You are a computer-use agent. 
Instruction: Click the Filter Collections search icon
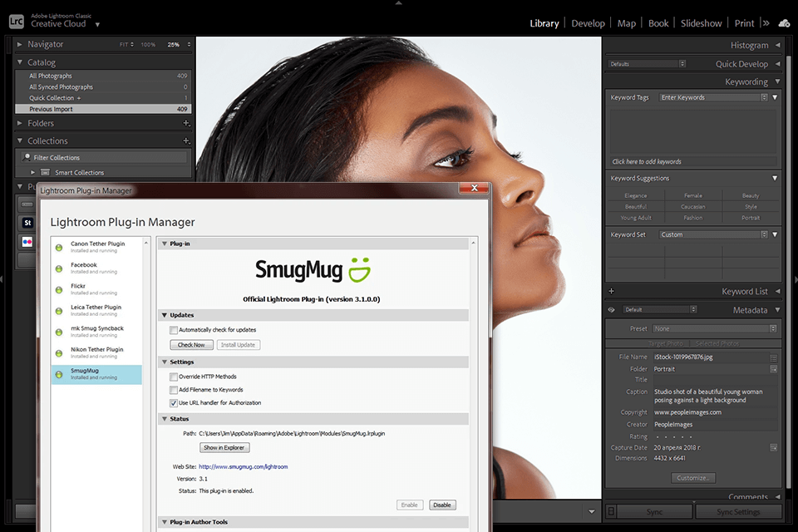coord(27,157)
